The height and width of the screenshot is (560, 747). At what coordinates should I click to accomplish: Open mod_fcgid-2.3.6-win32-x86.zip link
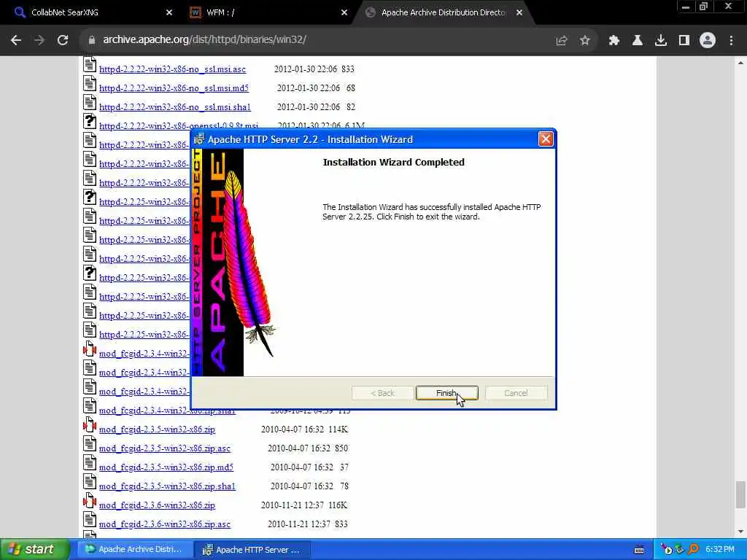click(x=158, y=505)
